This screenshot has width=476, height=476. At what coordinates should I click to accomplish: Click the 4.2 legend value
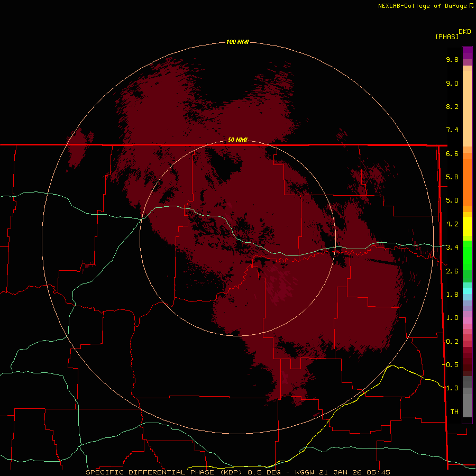click(x=452, y=224)
